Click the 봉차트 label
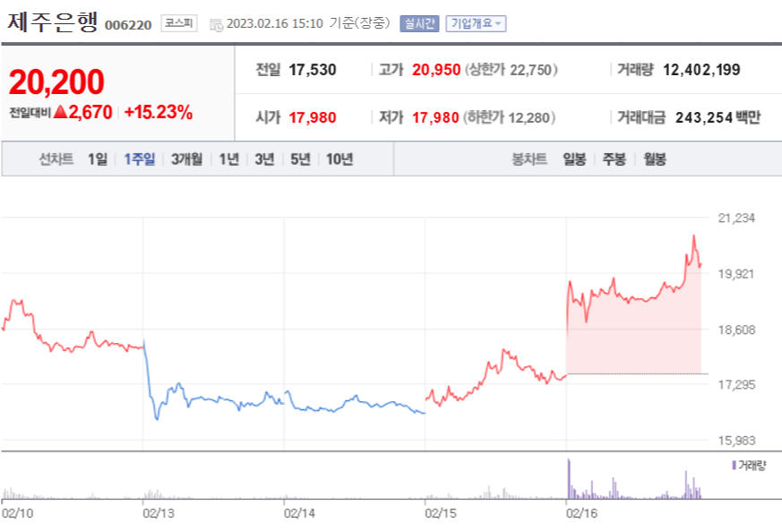Screen dimensions: 782x532 pos(529,159)
